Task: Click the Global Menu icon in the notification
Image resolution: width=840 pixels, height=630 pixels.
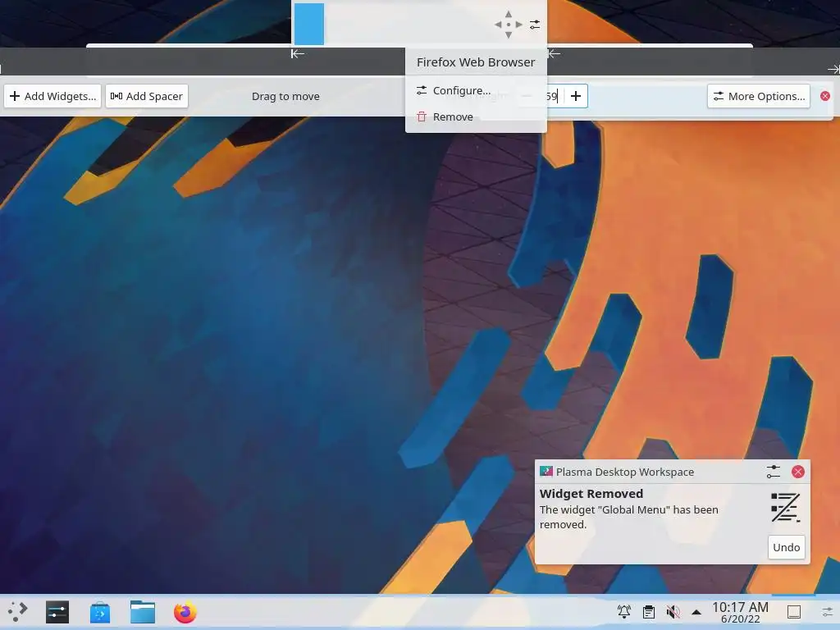Action: (x=785, y=507)
